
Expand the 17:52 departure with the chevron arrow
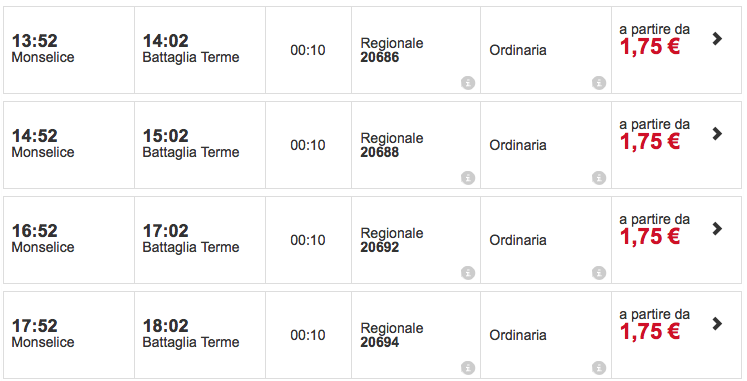click(717, 323)
